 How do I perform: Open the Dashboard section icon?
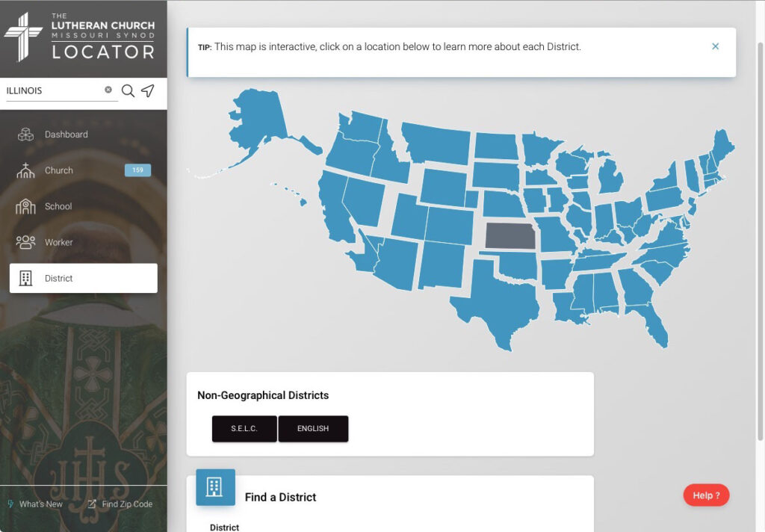(x=25, y=134)
